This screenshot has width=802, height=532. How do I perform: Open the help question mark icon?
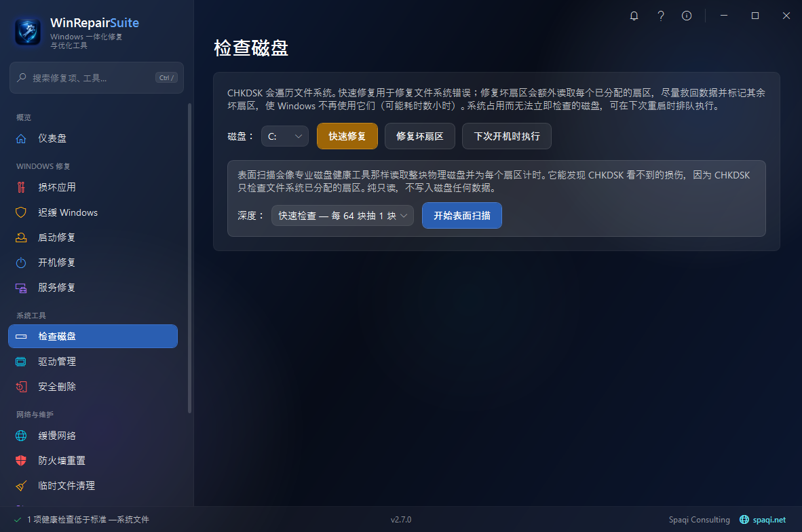coord(660,16)
